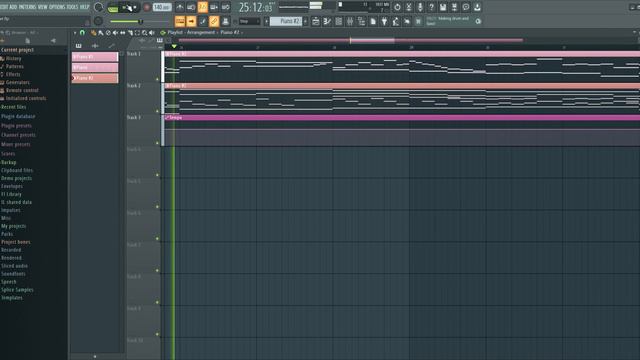Open the Mixer view icon
This screenshot has width=640, height=360.
(x=350, y=21)
